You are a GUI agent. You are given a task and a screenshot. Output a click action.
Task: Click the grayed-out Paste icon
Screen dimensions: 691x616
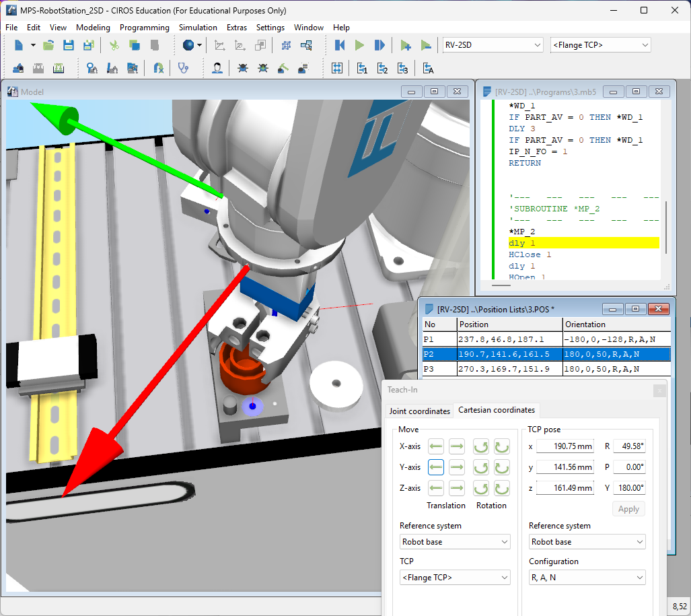tap(154, 45)
